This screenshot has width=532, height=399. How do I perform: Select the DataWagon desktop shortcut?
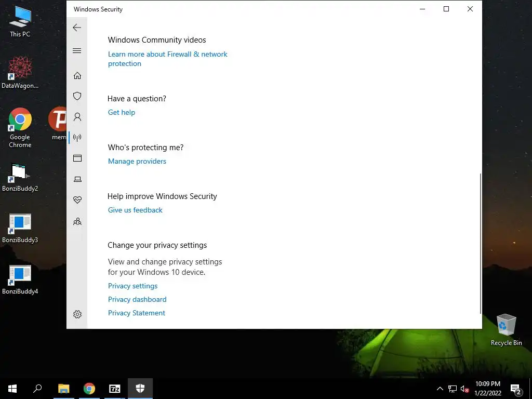click(20, 72)
